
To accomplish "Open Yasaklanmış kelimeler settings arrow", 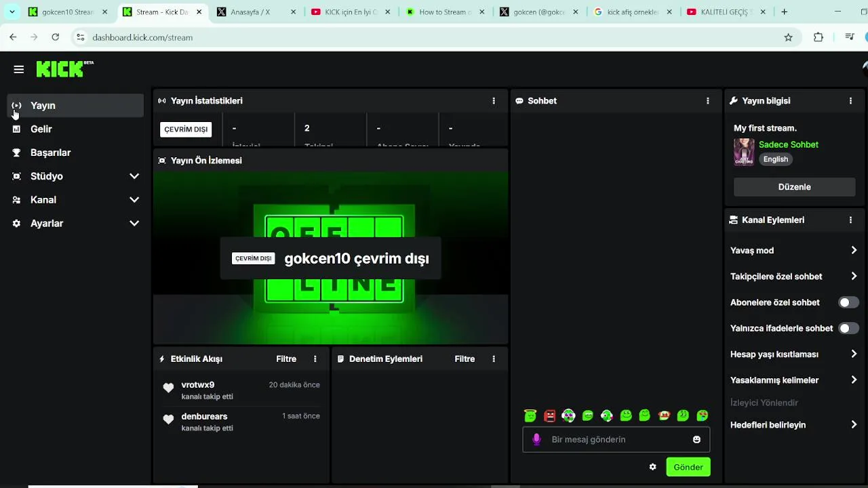I will [854, 380].
